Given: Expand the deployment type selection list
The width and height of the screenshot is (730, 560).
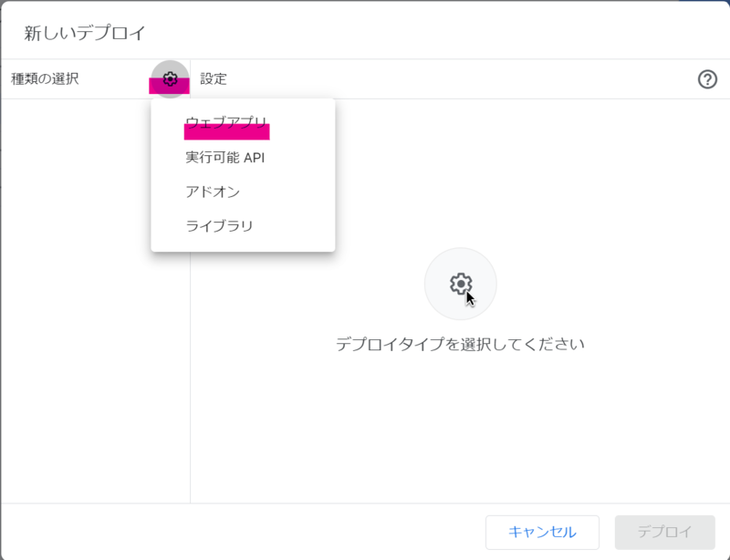Looking at the screenshot, I should pyautogui.click(x=169, y=79).
